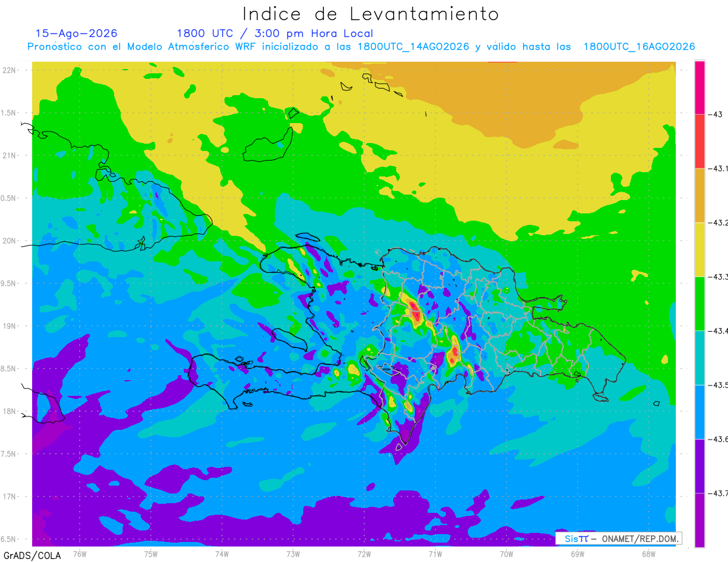Click the '68W' longitude label
This screenshot has width=728, height=562.
(x=649, y=554)
